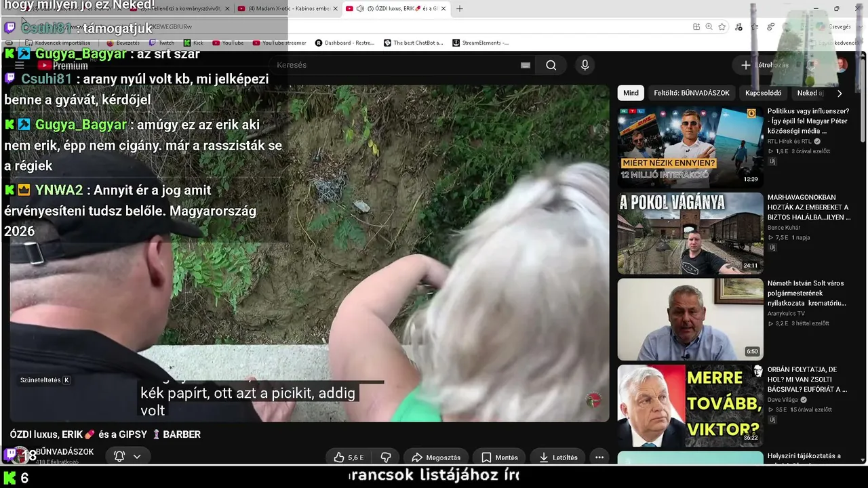The width and height of the screenshot is (868, 488).
Task: Open the three-dot more actions menu
Action: [x=599, y=457]
